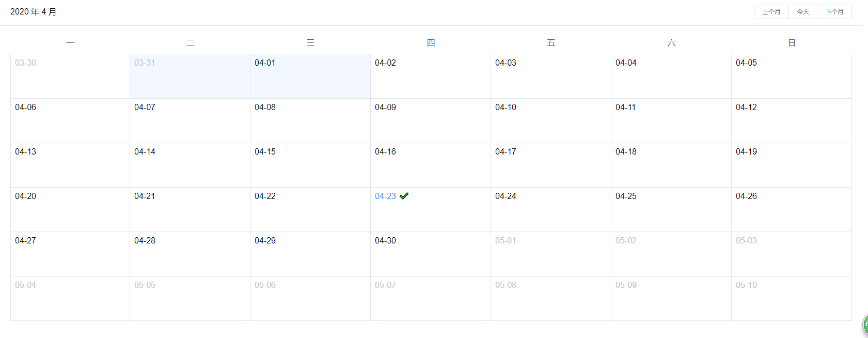Viewport: 868px width, 338px height.
Task: Click the 四 weekday column header
Action: 431,43
